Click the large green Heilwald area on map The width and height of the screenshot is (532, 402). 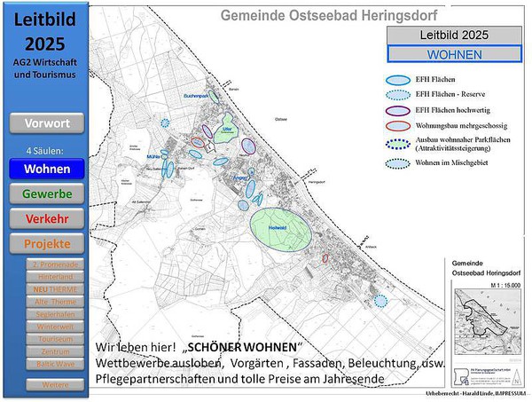point(280,228)
